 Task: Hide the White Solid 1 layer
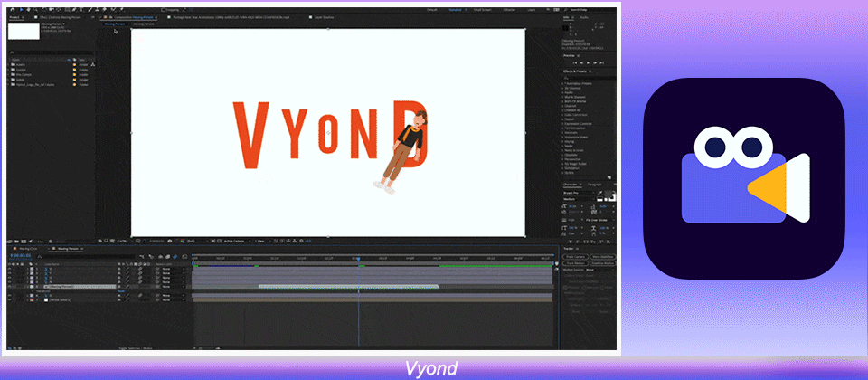coord(9,299)
